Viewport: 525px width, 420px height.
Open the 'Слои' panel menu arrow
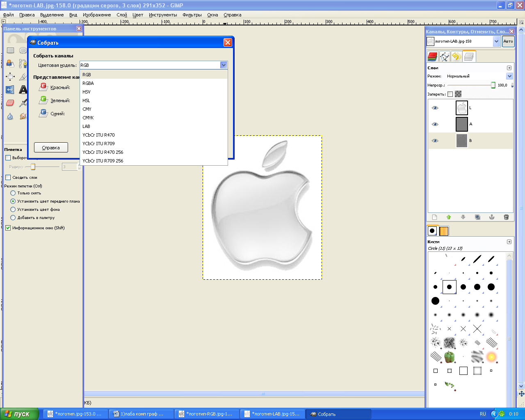click(509, 68)
